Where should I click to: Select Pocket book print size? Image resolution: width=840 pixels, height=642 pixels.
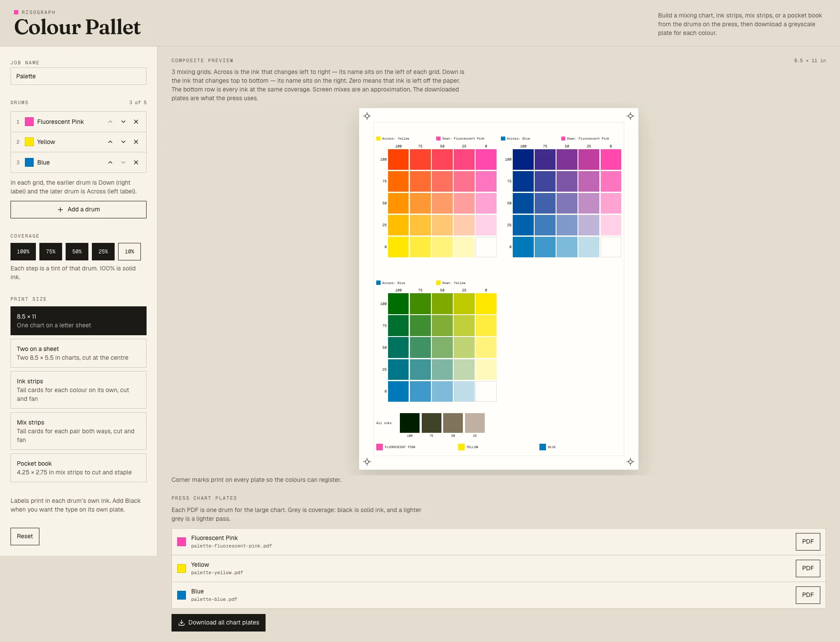pyautogui.click(x=78, y=468)
